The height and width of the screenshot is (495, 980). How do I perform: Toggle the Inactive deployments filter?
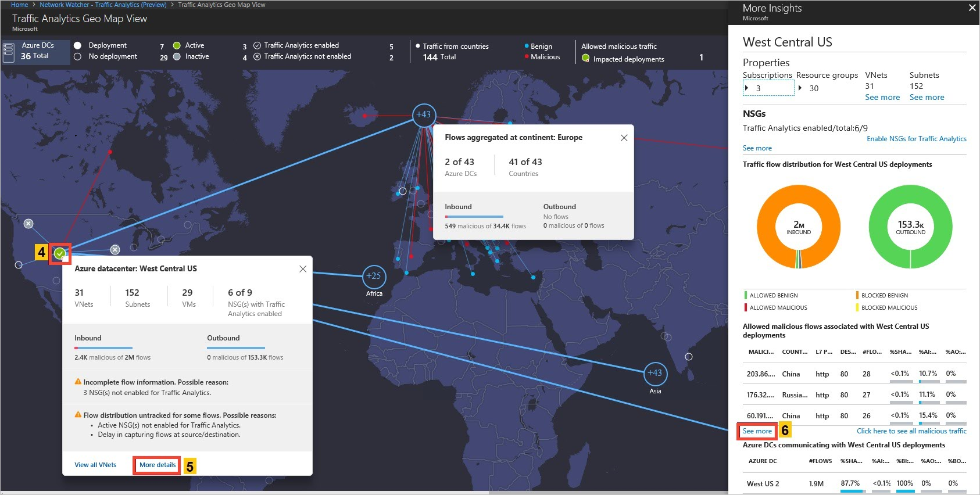pos(177,56)
